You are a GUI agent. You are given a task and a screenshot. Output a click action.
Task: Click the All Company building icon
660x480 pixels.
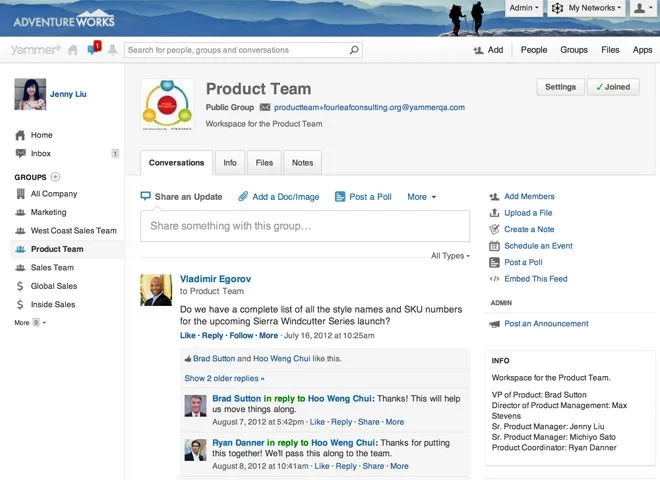[20, 194]
